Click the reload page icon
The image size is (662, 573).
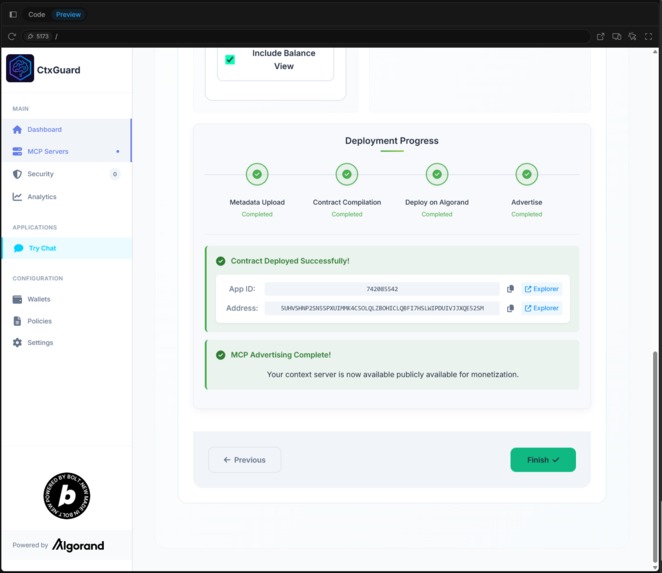12,36
